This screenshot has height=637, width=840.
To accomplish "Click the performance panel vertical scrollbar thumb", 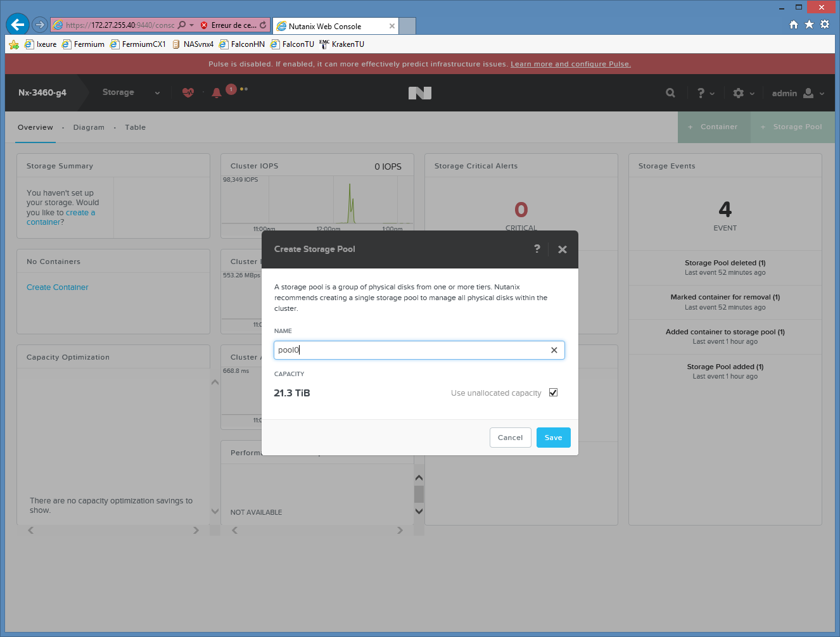I will (x=419, y=494).
